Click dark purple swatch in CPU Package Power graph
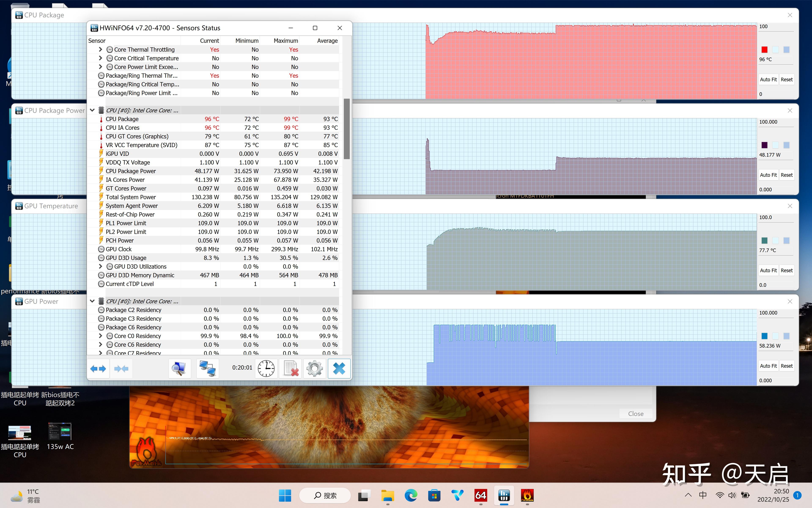Screen dimensions: 812x508 pos(764,145)
